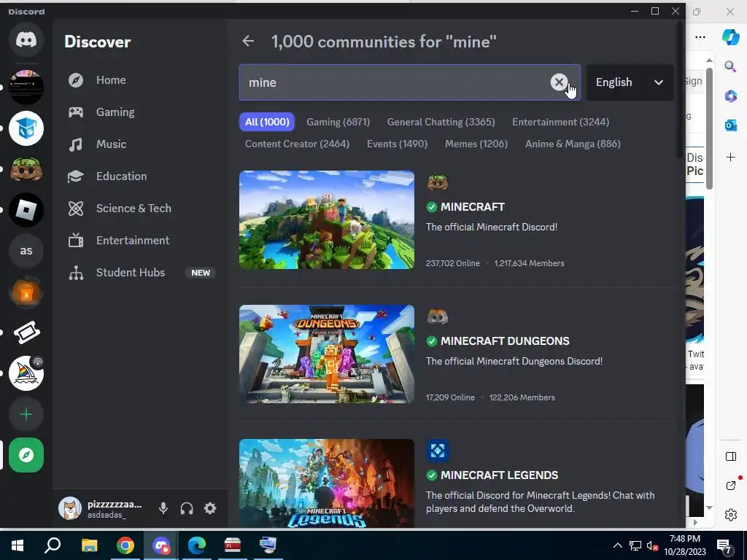Open the English language dropdown
747x560 pixels.
[x=630, y=82]
